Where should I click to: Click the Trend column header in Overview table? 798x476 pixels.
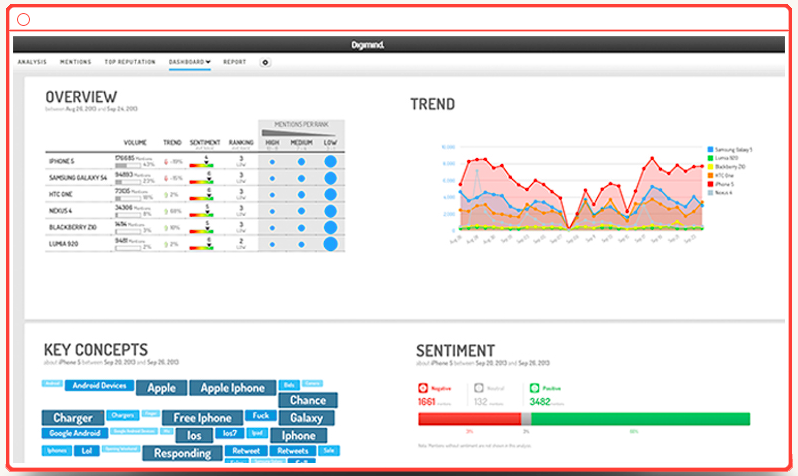tap(173, 143)
